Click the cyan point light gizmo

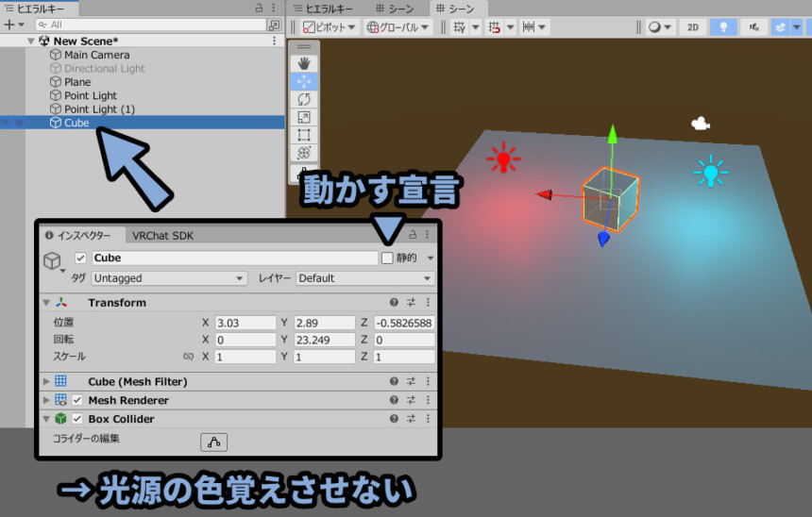(x=710, y=171)
